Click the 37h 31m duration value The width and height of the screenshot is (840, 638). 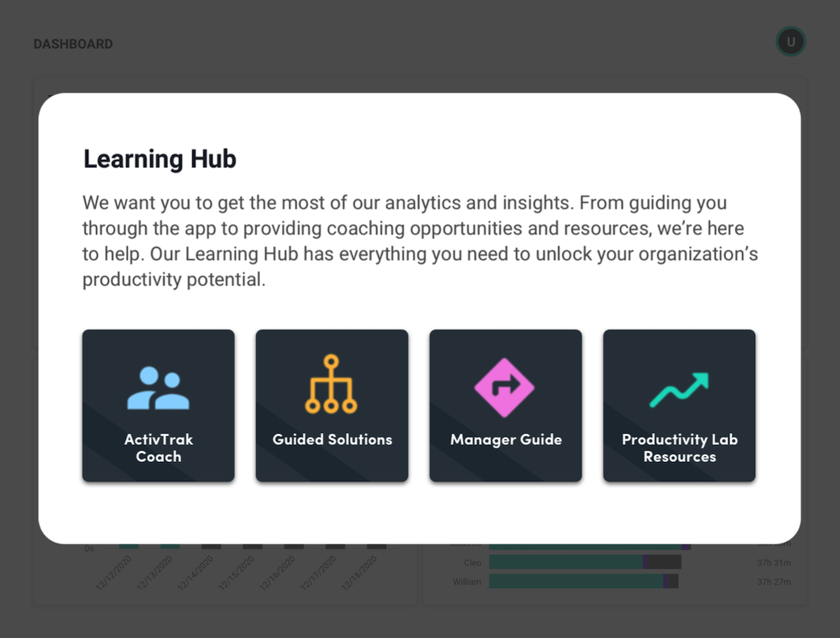(x=774, y=562)
